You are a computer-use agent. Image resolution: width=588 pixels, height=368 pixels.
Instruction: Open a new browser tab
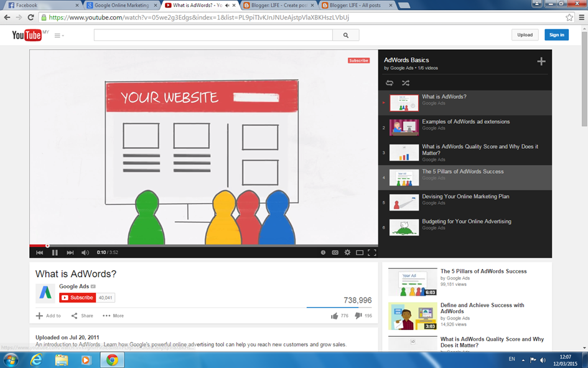[x=404, y=5]
